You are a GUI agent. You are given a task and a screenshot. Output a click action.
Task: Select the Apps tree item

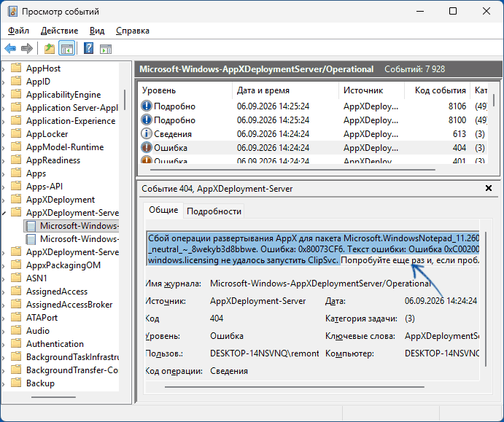36,173
